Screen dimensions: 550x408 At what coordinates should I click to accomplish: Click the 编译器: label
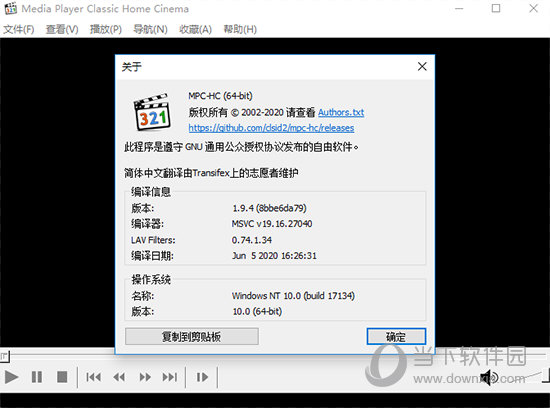[147, 224]
